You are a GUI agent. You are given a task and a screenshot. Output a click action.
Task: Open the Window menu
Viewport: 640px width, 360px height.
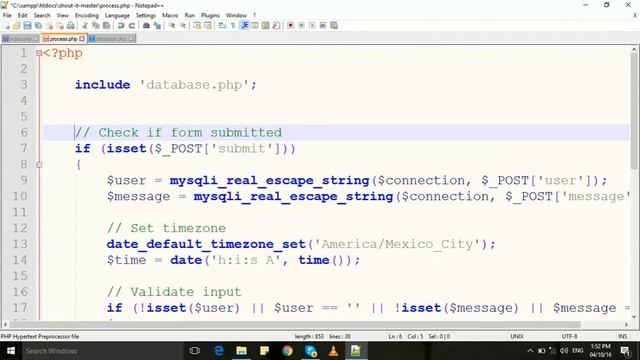236,15
